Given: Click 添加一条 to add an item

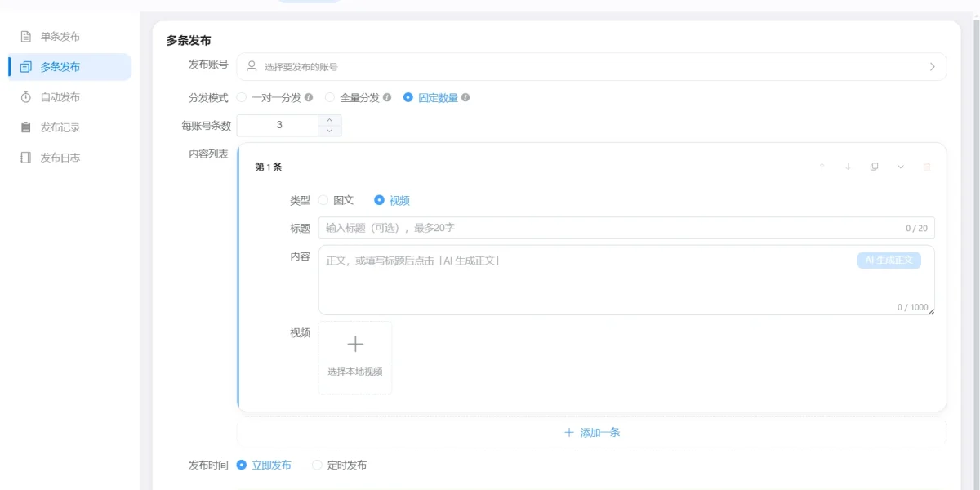Looking at the screenshot, I should pyautogui.click(x=592, y=433).
